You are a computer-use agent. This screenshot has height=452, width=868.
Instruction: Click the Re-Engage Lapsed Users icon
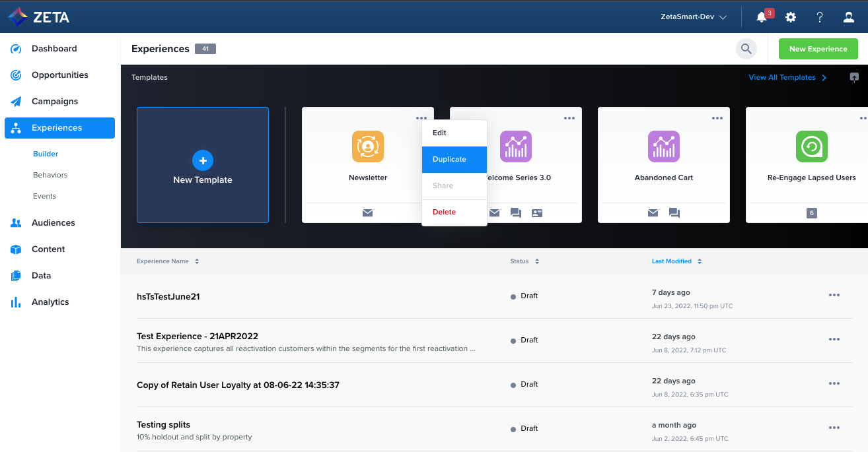point(812,146)
